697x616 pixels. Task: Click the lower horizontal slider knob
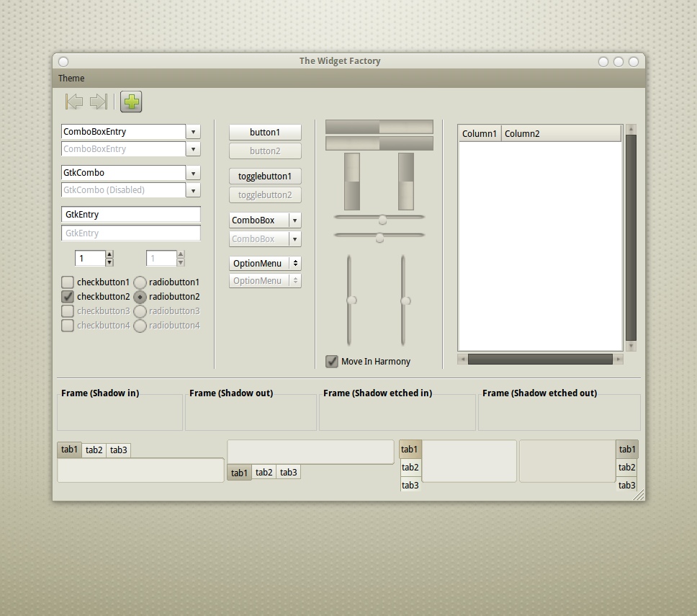[x=379, y=238]
